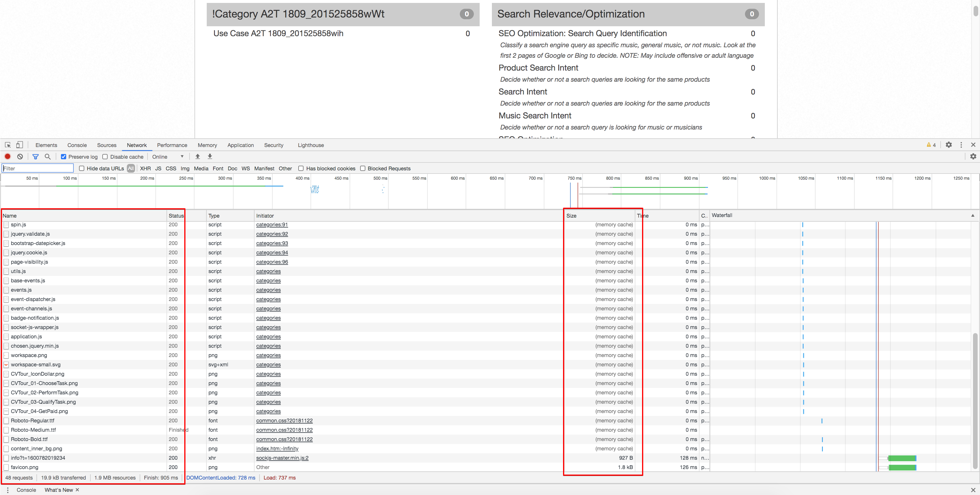
Task: Close the DevTools panel
Action: [x=973, y=145]
